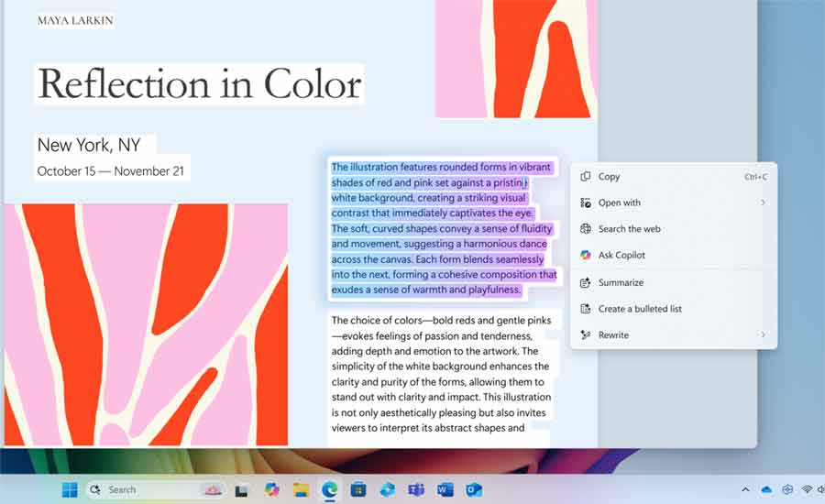Click the magnifier icon in taskbar search
This screenshot has height=504, width=825.
tap(95, 489)
